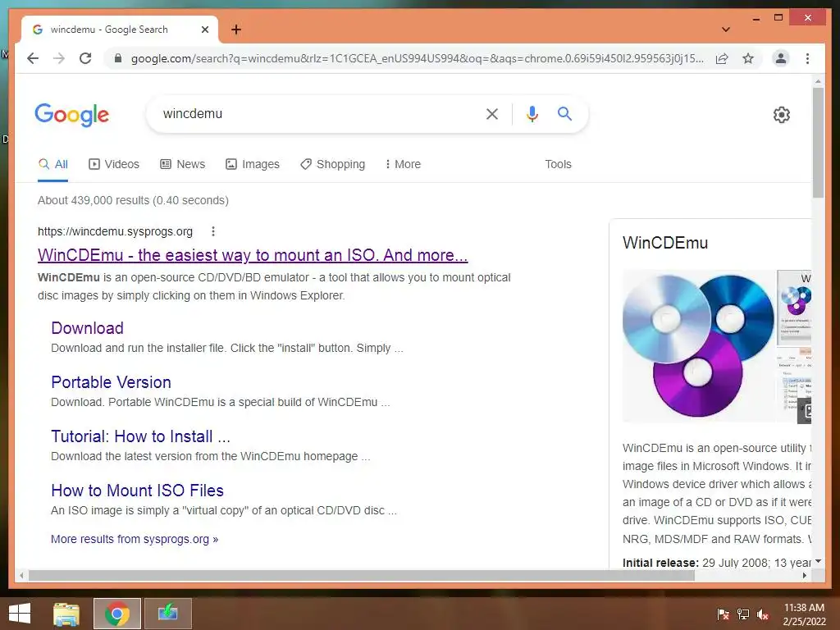
Task: Click the horizontal scrollbar thumb
Action: click(362, 575)
